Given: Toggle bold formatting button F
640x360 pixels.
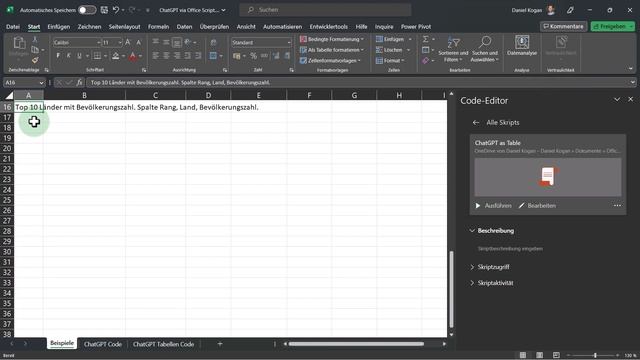Looking at the screenshot, I should click(58, 56).
